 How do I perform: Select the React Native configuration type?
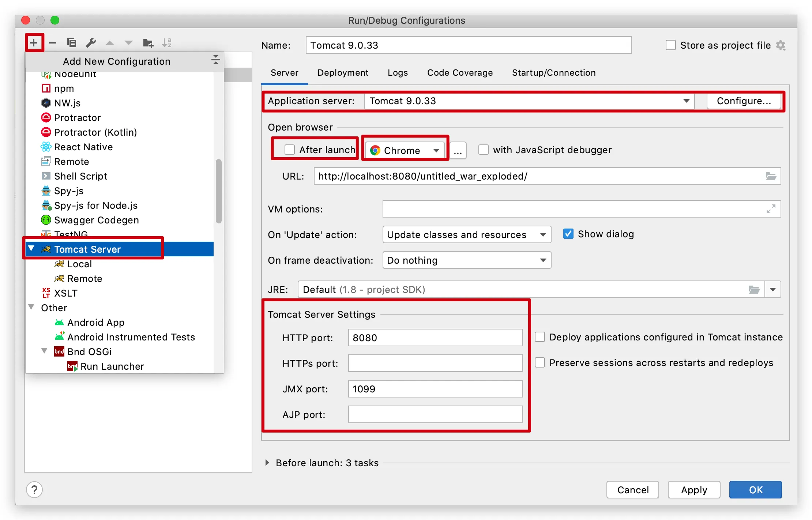tap(120, 147)
